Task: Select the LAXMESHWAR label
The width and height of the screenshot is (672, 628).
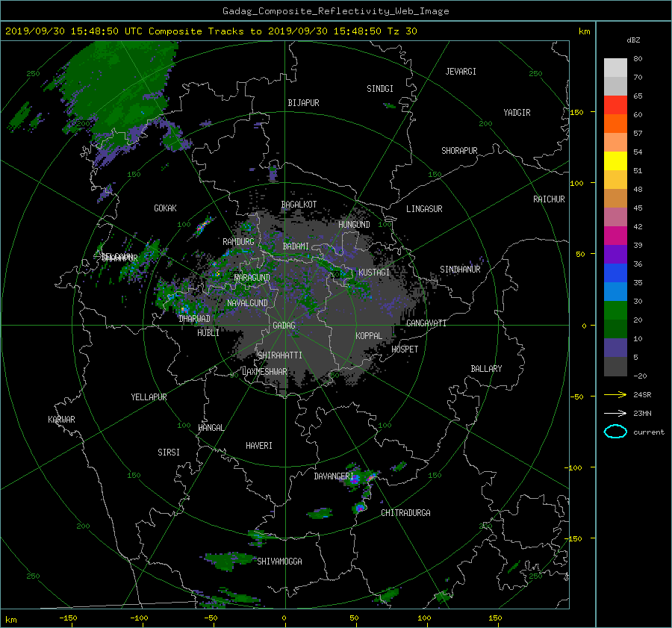Action: (x=264, y=372)
